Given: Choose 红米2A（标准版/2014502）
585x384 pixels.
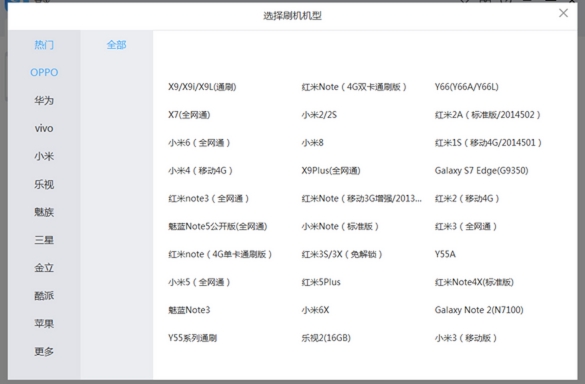Looking at the screenshot, I should 488,115.
